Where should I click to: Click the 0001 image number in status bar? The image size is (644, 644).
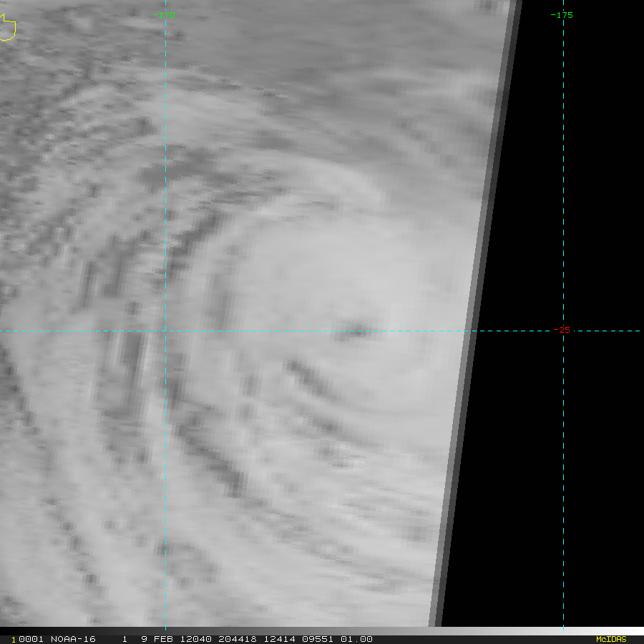(31, 639)
